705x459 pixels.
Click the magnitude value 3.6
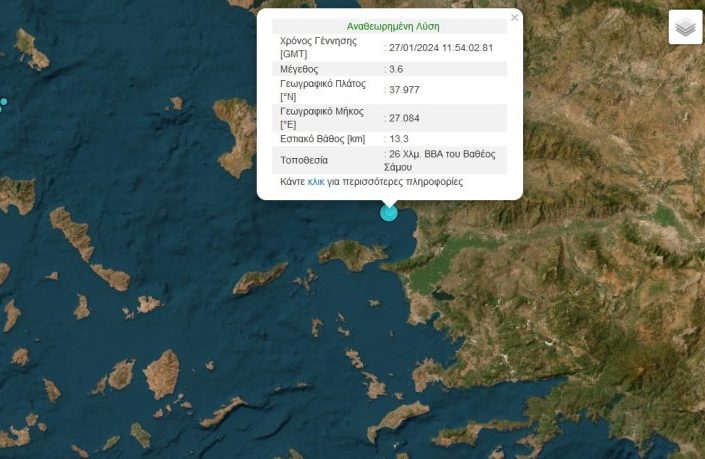coord(396,69)
